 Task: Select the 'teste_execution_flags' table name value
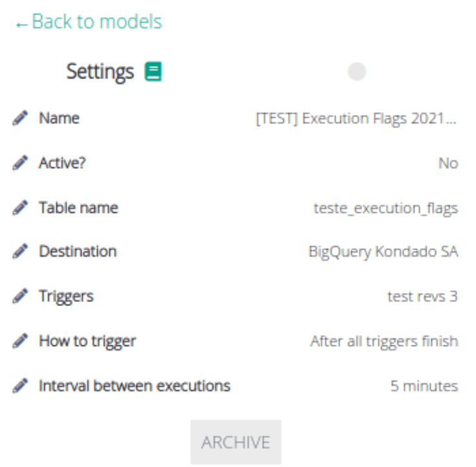[x=385, y=208]
